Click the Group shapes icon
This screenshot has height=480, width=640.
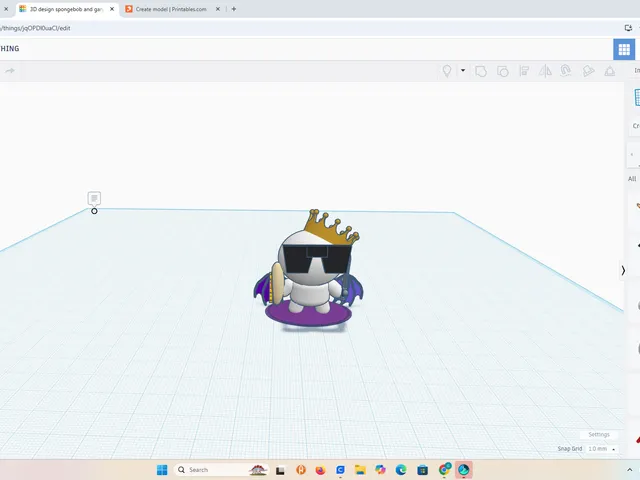pos(481,71)
